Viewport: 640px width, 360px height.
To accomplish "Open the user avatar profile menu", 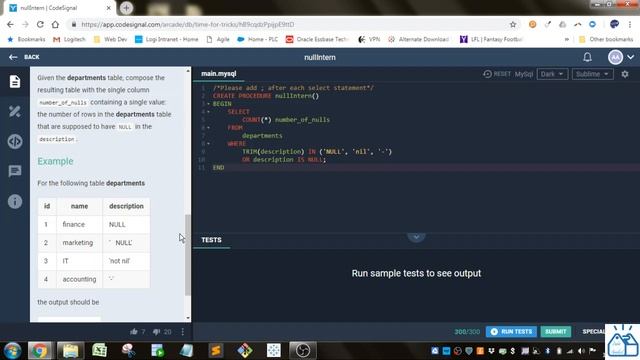I will click(615, 57).
